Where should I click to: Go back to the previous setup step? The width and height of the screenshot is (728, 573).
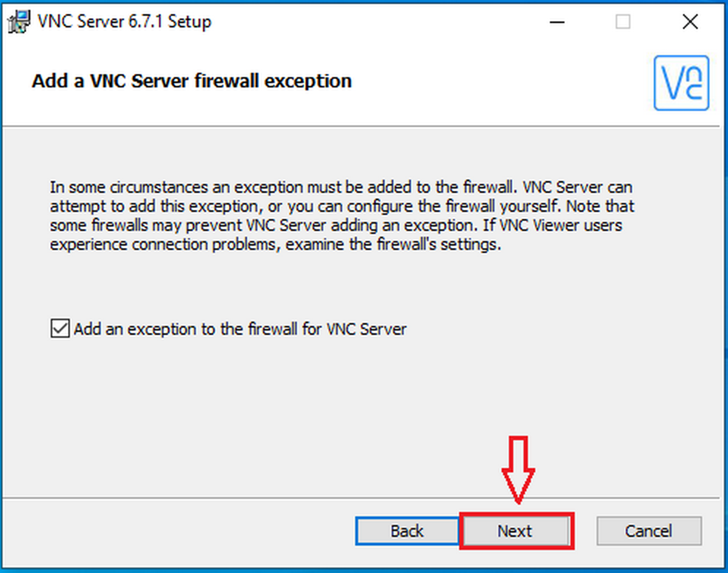406,531
